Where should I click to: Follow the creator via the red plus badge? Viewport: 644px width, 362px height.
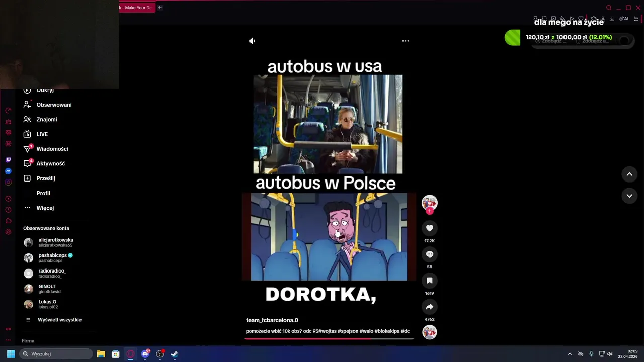430,211
